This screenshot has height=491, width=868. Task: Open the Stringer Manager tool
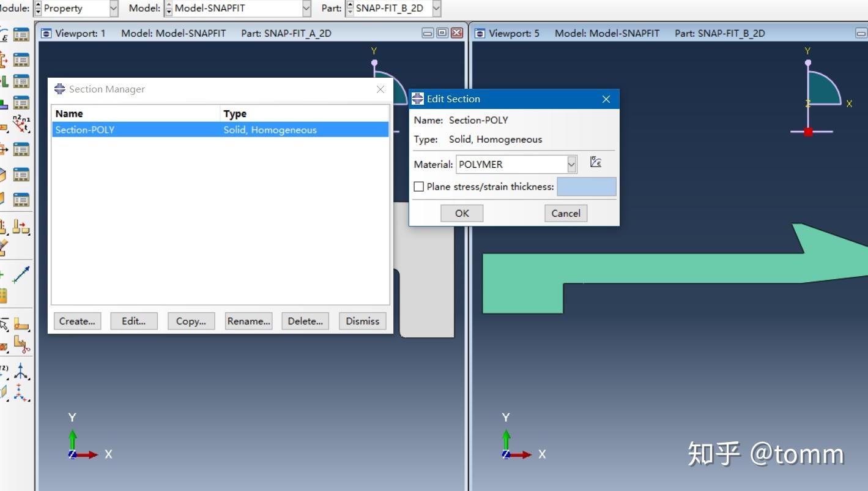tap(21, 200)
